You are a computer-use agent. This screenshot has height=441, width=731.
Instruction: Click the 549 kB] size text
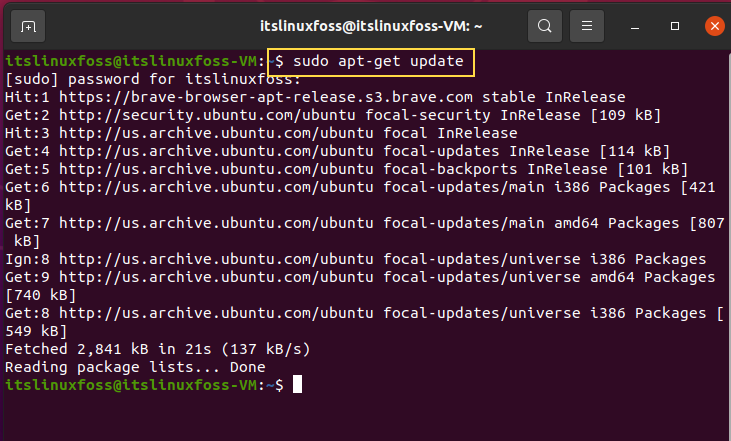[x=36, y=331]
